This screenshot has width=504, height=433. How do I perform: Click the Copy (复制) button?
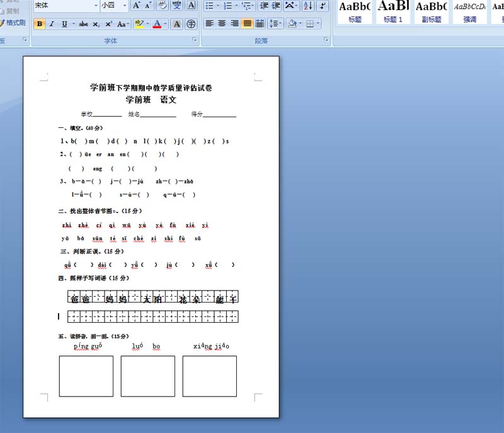(9, 11)
